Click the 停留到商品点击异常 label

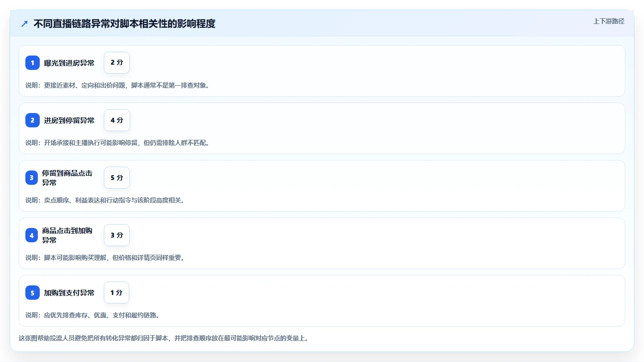pyautogui.click(x=68, y=178)
